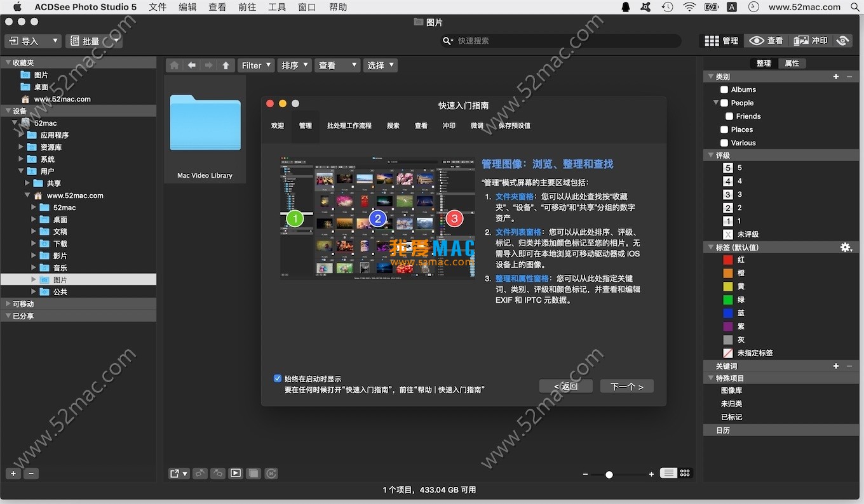Switch to 查看 (View) mode with eye icon

(766, 41)
